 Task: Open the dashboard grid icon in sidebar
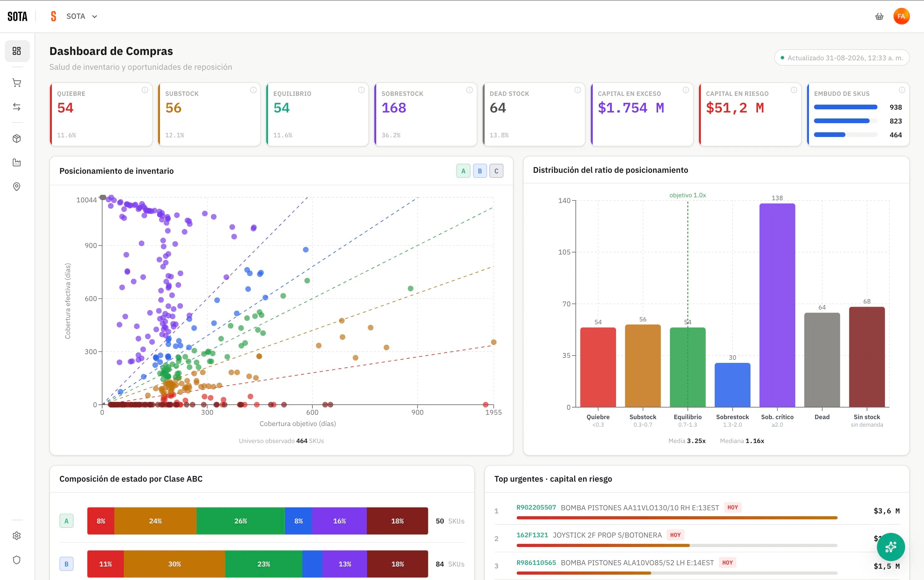(17, 51)
